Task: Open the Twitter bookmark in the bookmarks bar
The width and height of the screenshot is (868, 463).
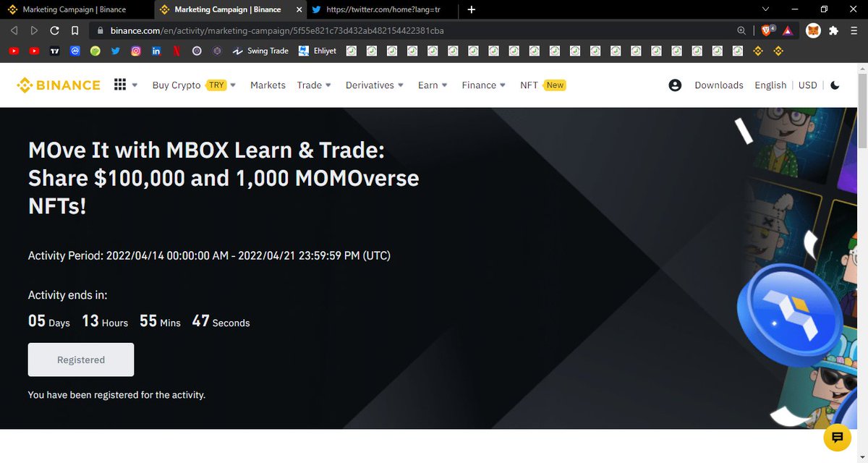Action: pos(115,51)
